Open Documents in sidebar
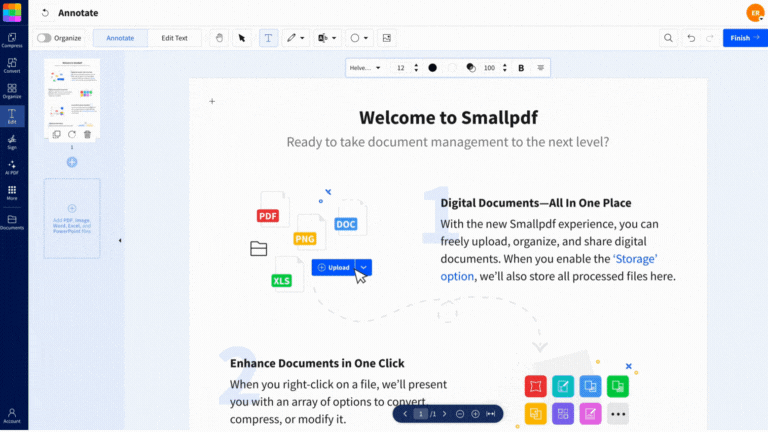This screenshot has height=432, width=768. point(12,222)
